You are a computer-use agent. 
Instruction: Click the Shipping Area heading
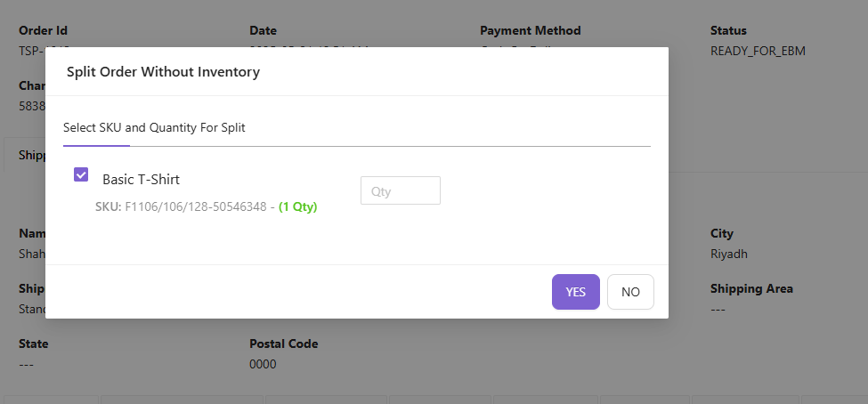click(x=751, y=288)
